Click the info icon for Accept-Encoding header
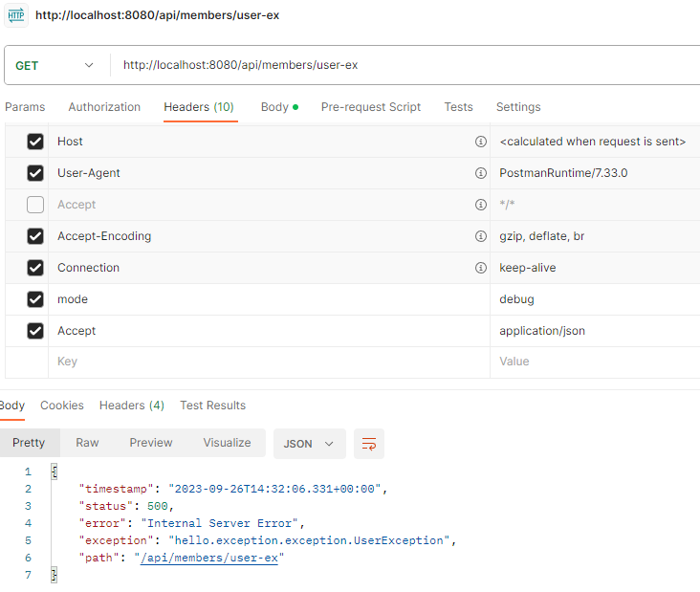This screenshot has width=700, height=592. click(480, 236)
